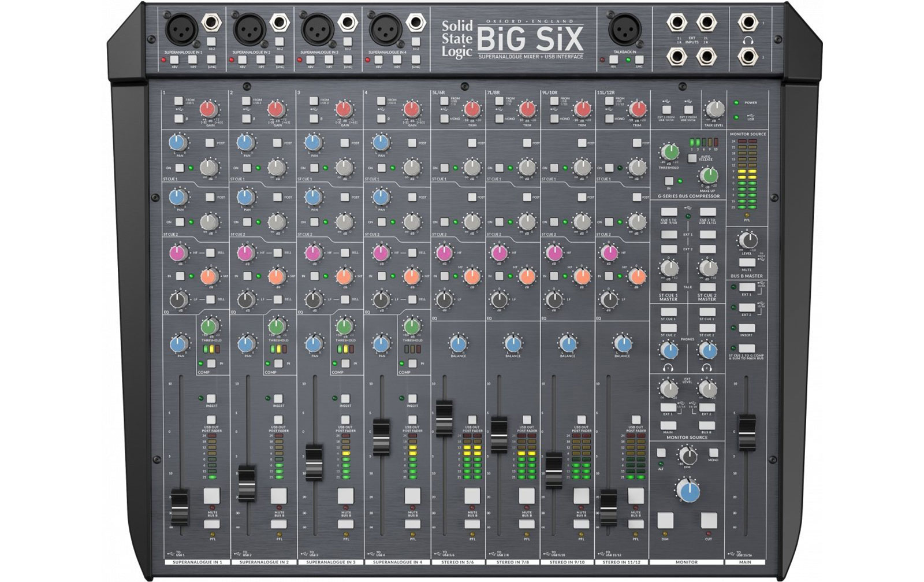Click the Balance knob on stereo channel 9L/10R

pyautogui.click(x=568, y=344)
